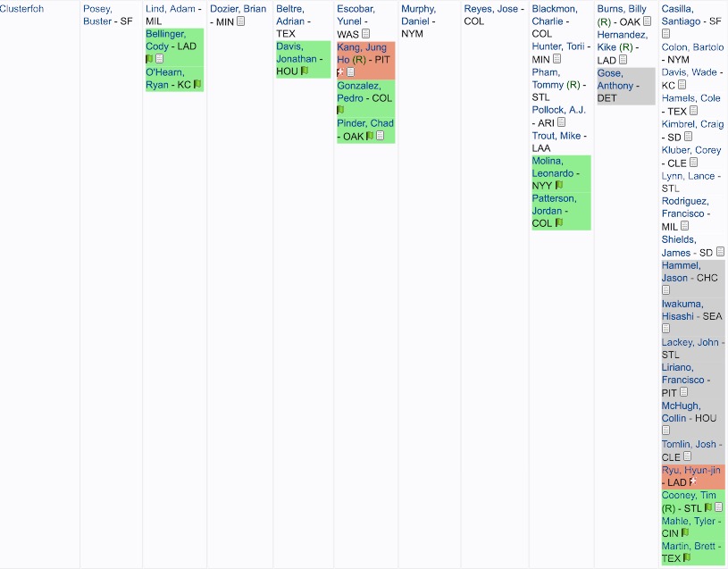Click the Kike Hernandez player link
This screenshot has width=728, height=569.
622,41
